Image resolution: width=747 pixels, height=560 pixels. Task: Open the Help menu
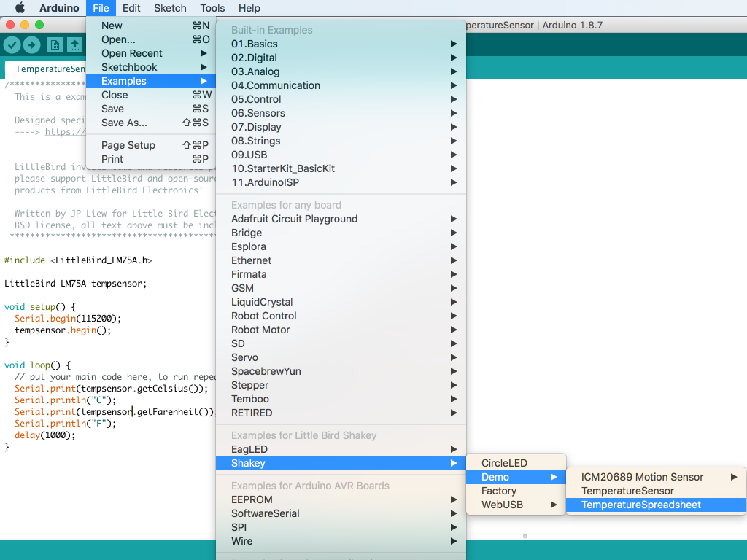[249, 8]
